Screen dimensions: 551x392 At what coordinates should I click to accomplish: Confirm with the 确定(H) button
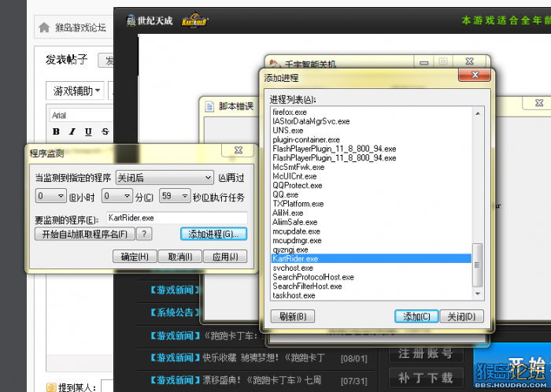point(135,257)
